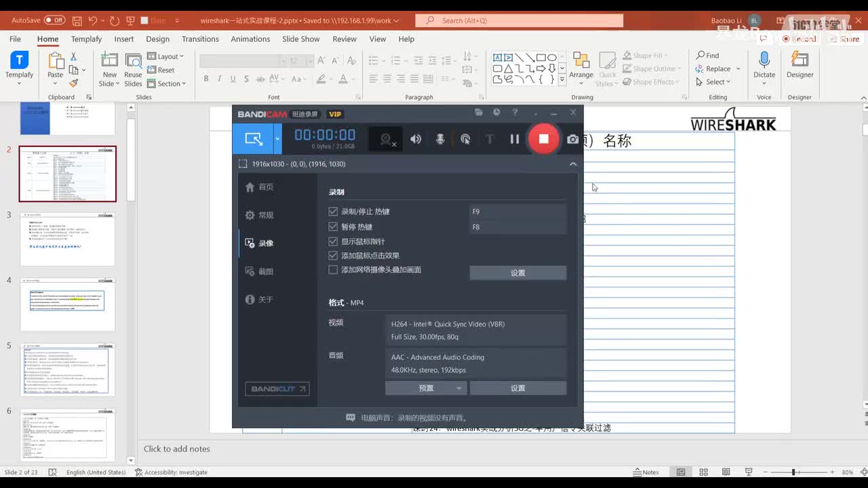The width and height of the screenshot is (868, 488).
Task: Click the Templafy ribbon button
Action: tap(19, 65)
